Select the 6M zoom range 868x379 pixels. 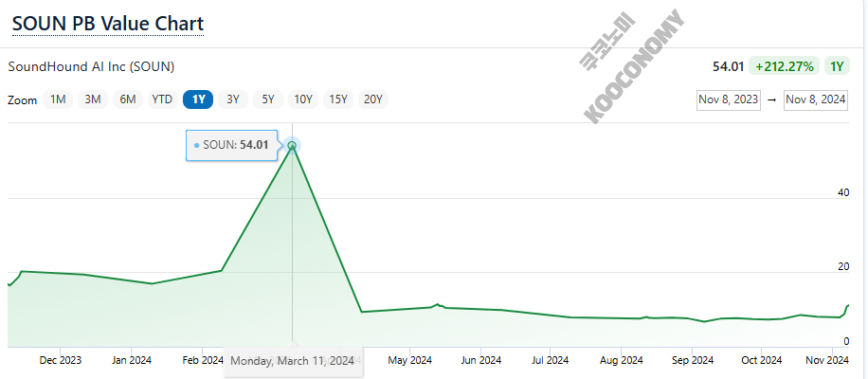point(127,99)
